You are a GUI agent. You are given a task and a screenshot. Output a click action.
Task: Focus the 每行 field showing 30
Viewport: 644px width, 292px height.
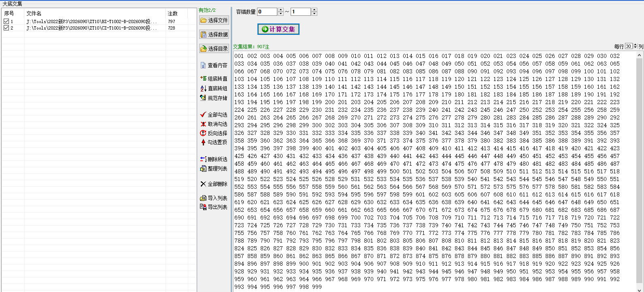click(x=629, y=46)
